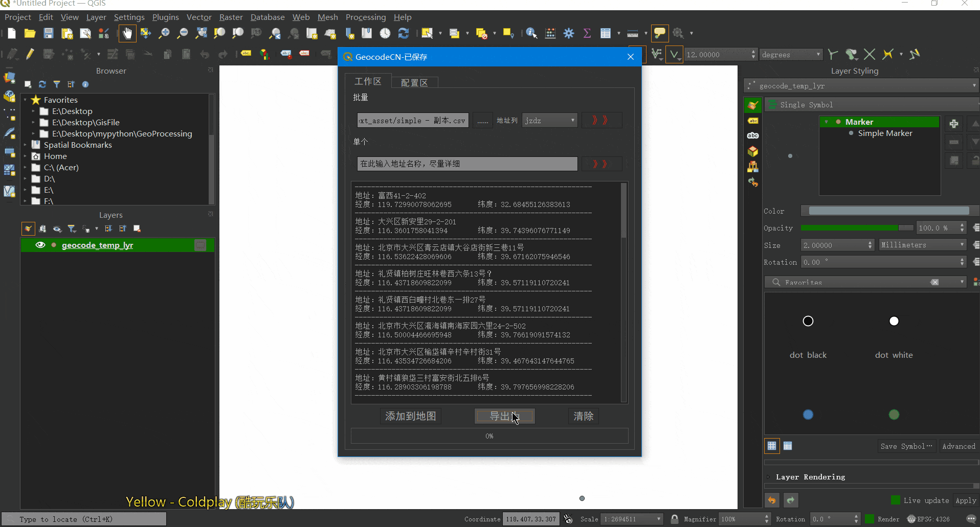Open the Labels tab icon in Layer Styling
The height and width of the screenshot is (527, 980).
click(753, 121)
